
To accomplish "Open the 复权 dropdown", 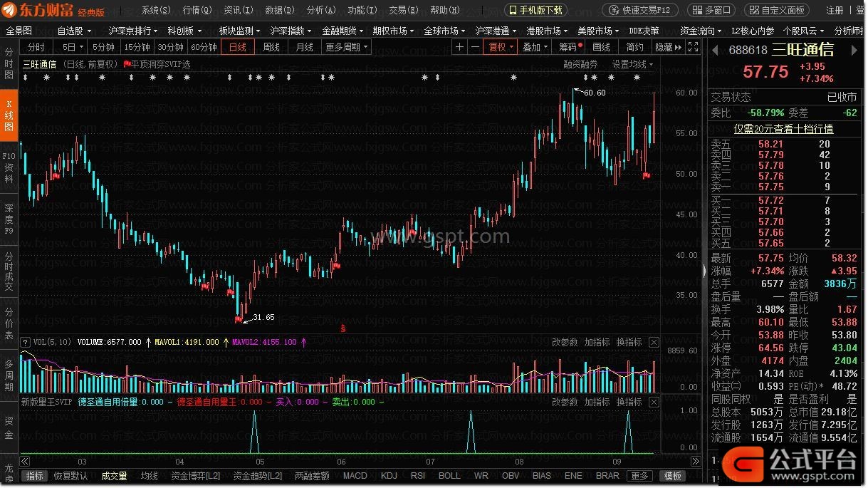I will tap(501, 47).
